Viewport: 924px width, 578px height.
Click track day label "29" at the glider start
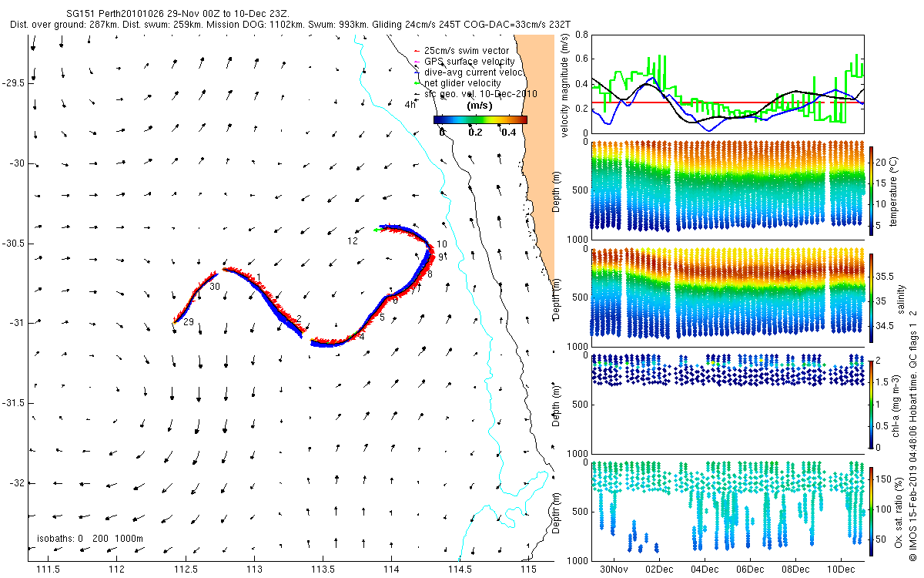(189, 321)
